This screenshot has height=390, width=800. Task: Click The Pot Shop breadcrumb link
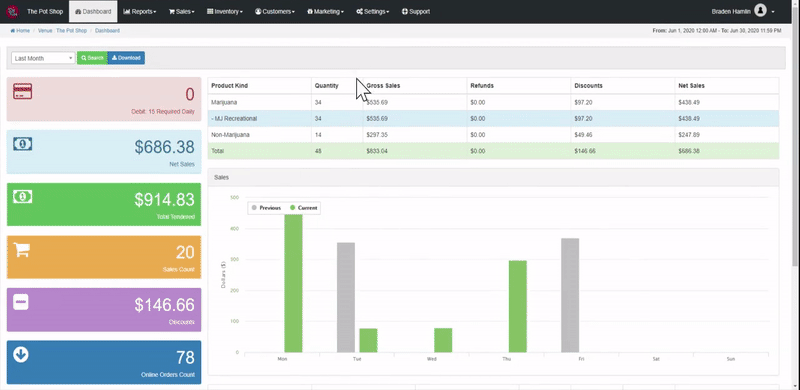tap(71, 31)
